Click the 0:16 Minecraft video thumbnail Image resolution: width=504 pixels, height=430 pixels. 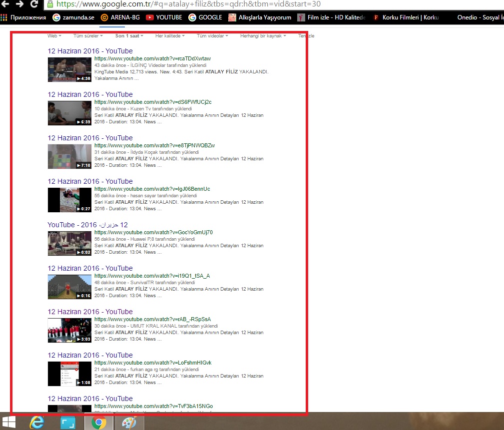point(69,287)
